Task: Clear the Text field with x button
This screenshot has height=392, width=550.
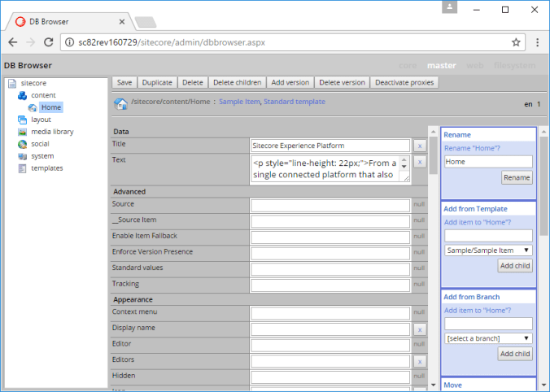Action: [x=420, y=162]
